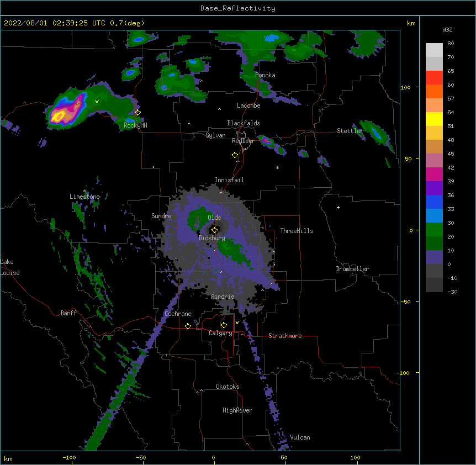Click the Calgary city label
Viewport: 476px width, 465px height.
[x=220, y=333]
